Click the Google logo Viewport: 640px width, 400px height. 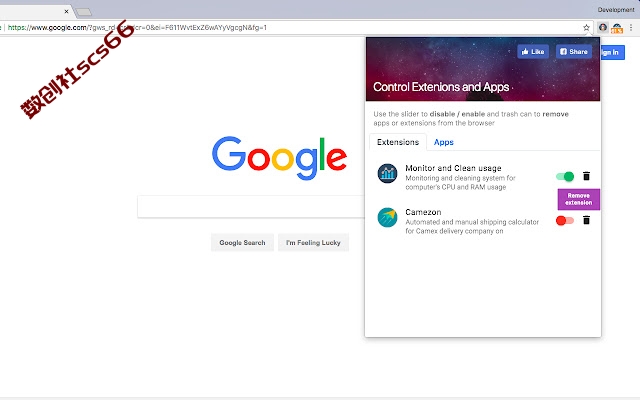click(x=279, y=158)
